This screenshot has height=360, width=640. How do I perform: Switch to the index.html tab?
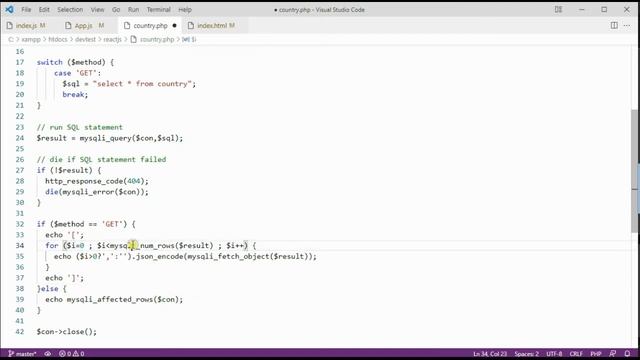tap(212, 25)
